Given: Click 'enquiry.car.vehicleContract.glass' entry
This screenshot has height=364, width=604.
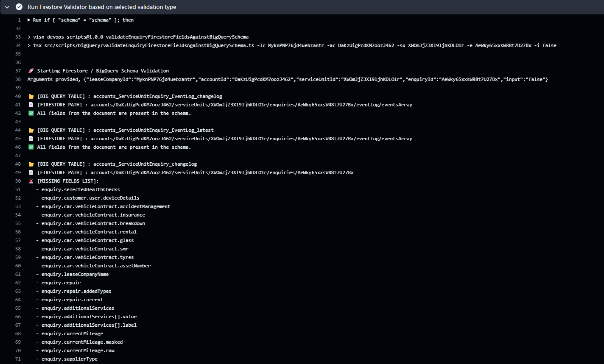Looking at the screenshot, I should pos(87,240).
